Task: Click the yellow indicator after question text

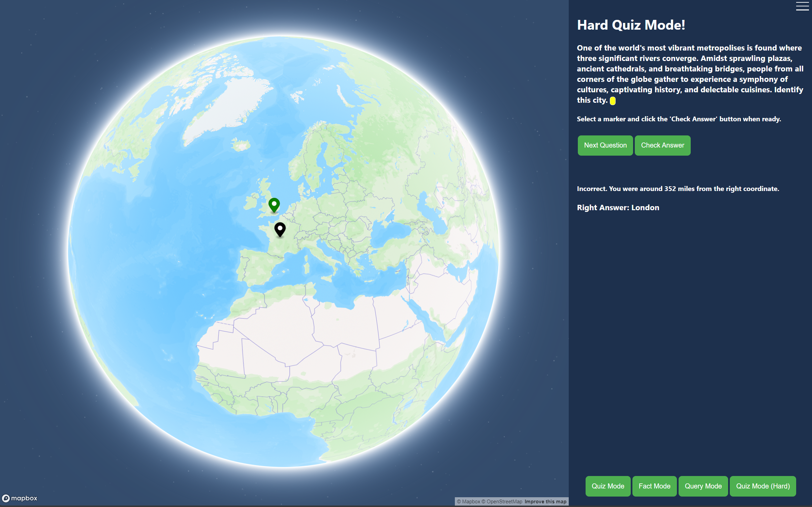Action: click(613, 101)
